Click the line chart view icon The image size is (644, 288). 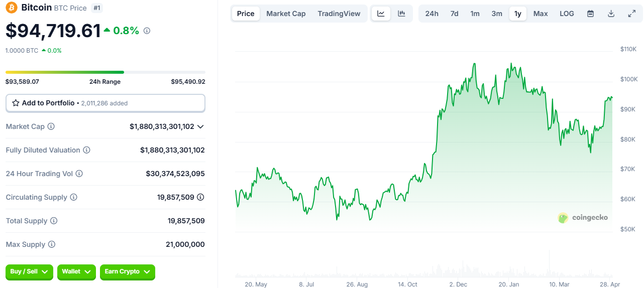tap(381, 14)
